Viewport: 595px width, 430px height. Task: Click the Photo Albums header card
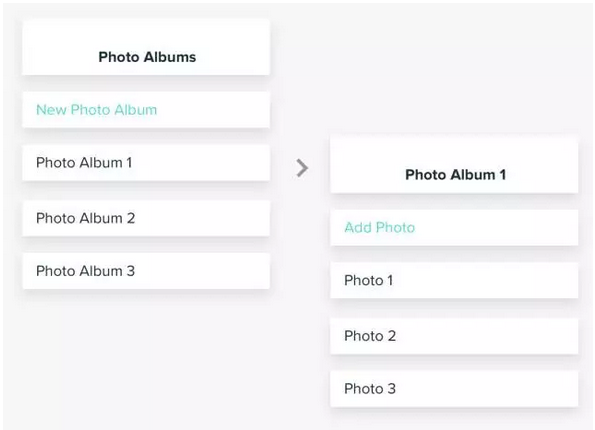pos(146,47)
